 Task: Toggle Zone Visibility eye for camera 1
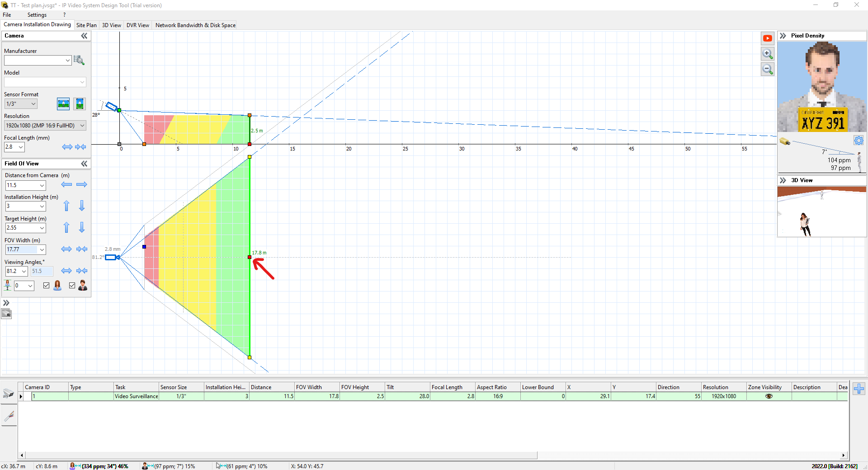click(x=769, y=396)
